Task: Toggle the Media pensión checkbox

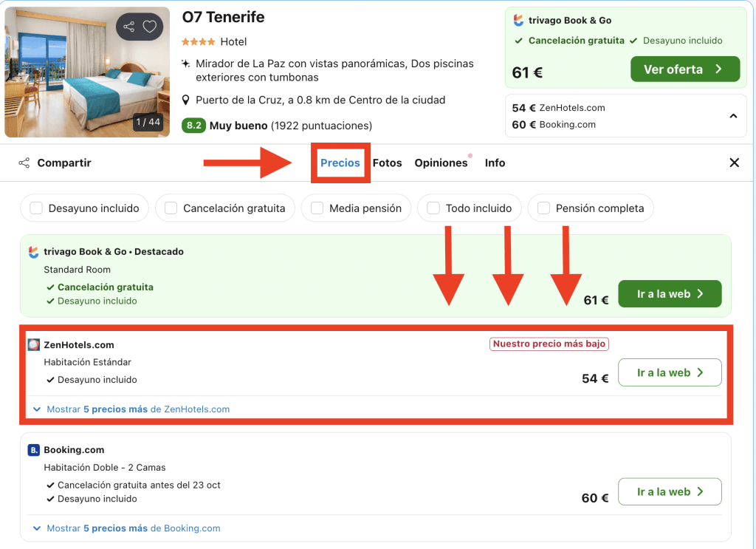Action: click(x=317, y=208)
